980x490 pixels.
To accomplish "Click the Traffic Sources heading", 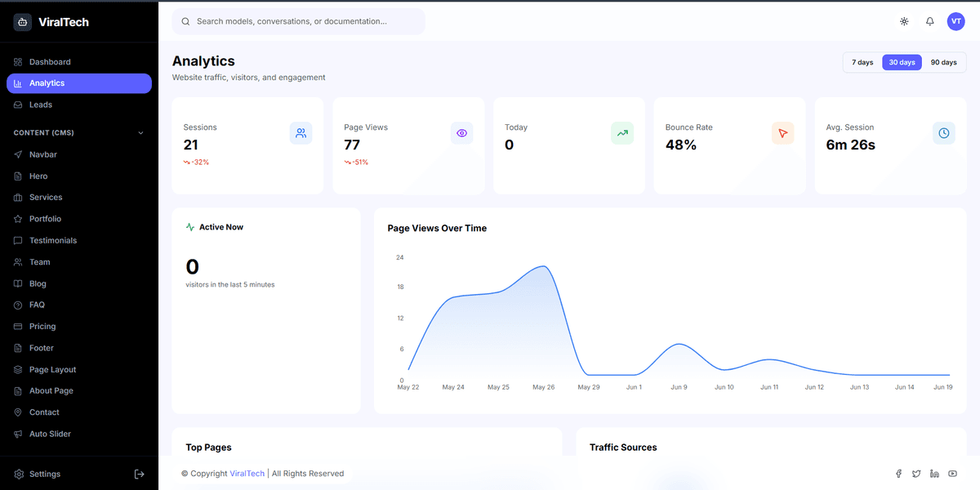I will 623,448.
